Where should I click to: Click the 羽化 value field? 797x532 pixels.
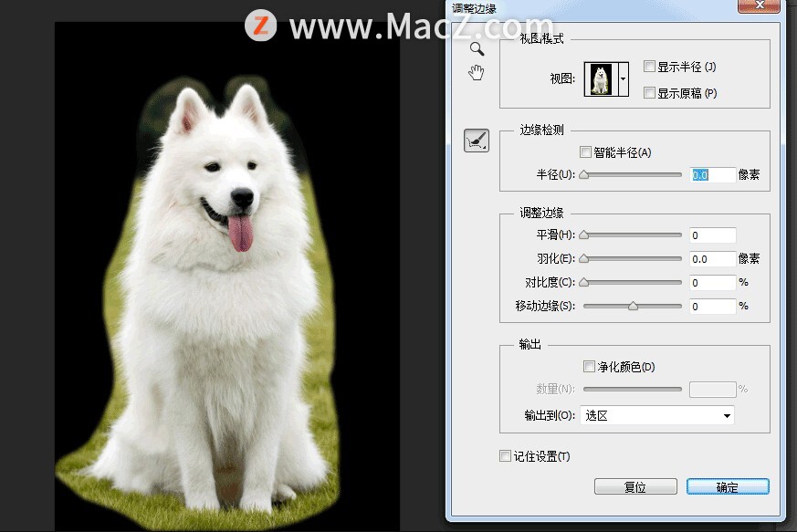pyautogui.click(x=713, y=259)
